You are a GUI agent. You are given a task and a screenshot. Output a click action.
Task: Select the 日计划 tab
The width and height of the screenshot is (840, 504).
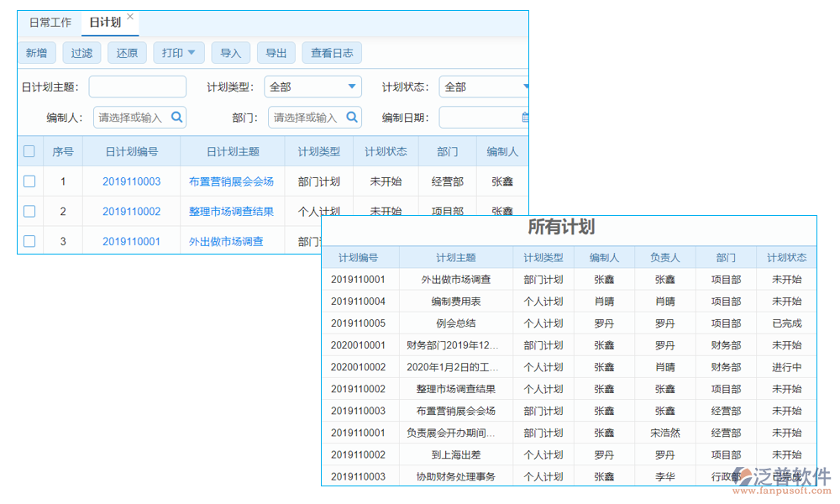point(104,23)
